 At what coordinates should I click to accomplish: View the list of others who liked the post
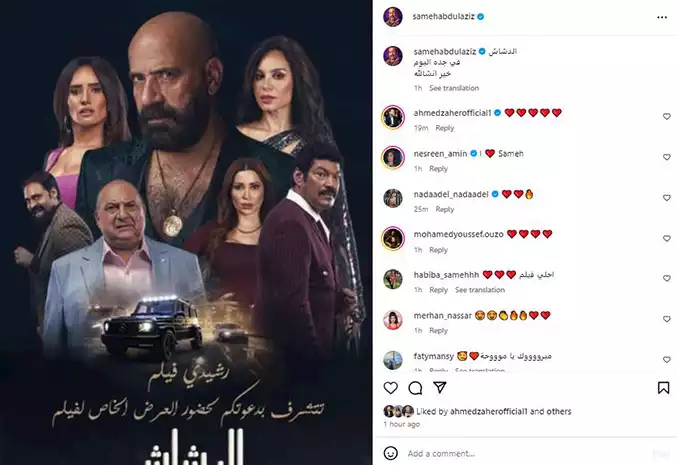coord(559,411)
